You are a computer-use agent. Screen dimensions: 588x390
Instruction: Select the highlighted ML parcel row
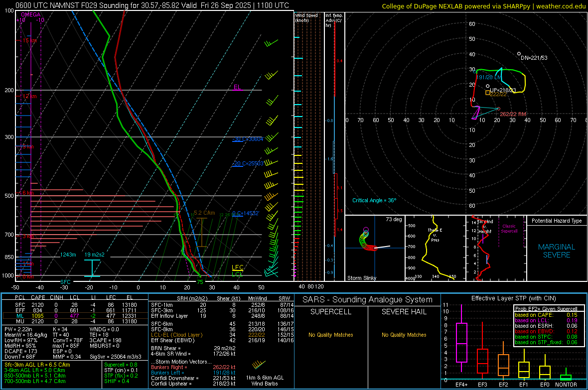tap(75, 316)
